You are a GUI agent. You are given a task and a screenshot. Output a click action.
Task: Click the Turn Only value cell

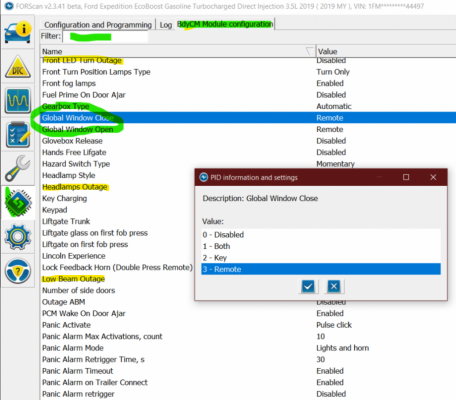pos(333,72)
